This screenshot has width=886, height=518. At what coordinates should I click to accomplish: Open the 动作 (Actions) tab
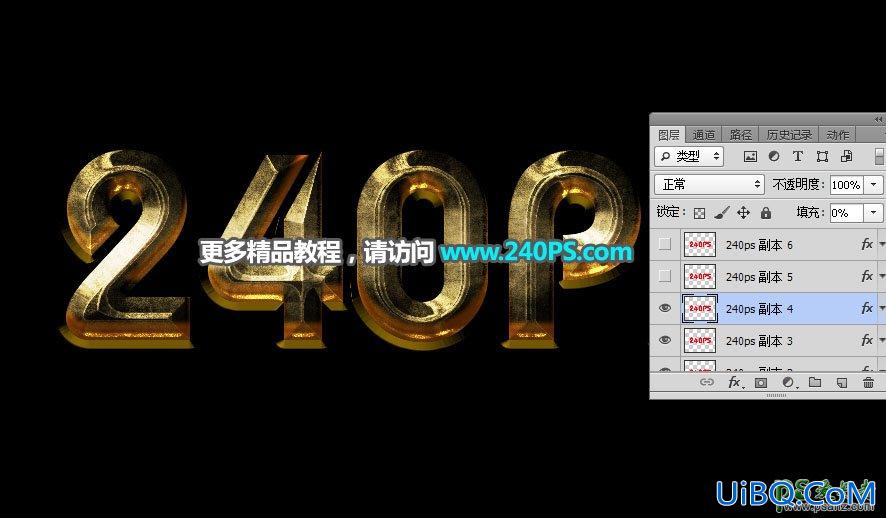[837, 135]
